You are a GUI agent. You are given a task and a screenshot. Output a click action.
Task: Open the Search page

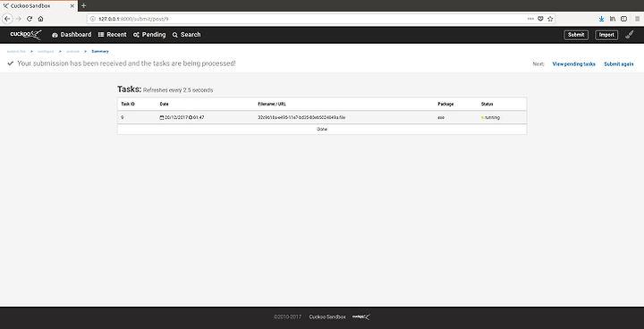(x=186, y=35)
